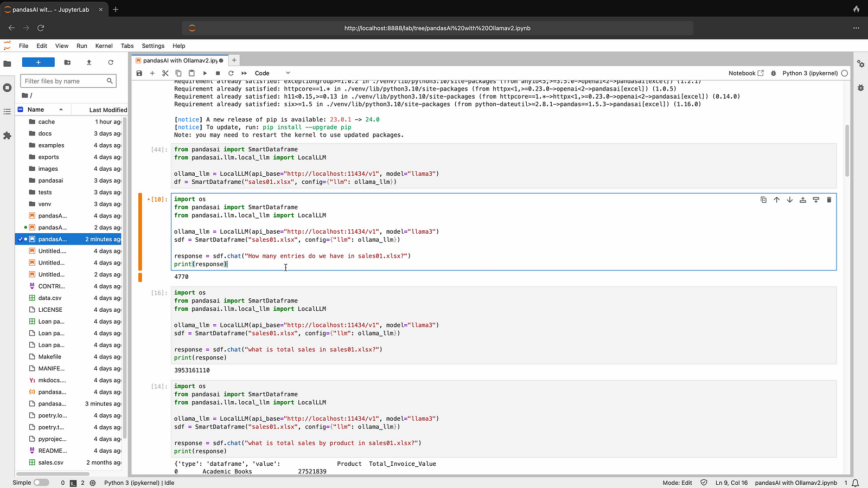Sort files by clicking the Name column header

36,110
